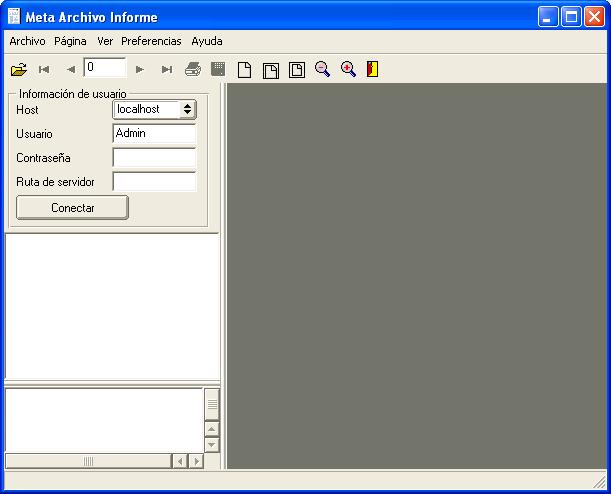Open the Ver menu
The width and height of the screenshot is (611, 494).
click(105, 42)
